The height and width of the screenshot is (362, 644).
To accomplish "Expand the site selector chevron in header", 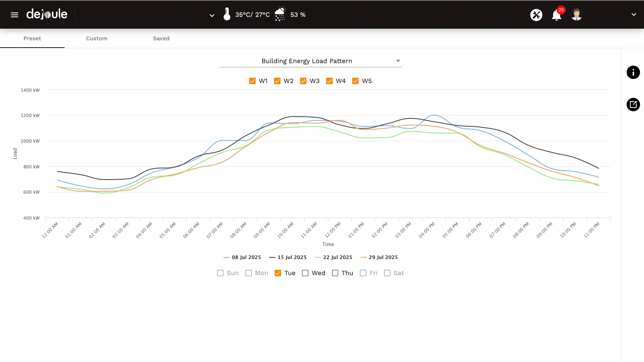I will (212, 15).
